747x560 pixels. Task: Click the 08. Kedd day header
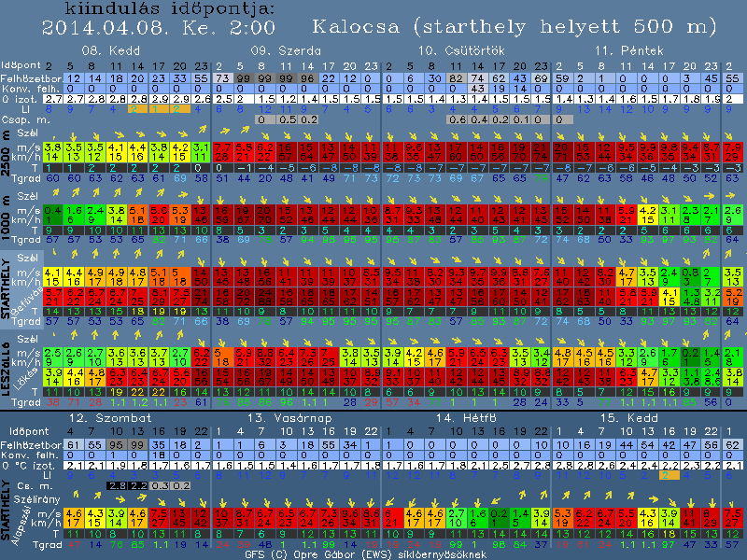tap(106, 49)
